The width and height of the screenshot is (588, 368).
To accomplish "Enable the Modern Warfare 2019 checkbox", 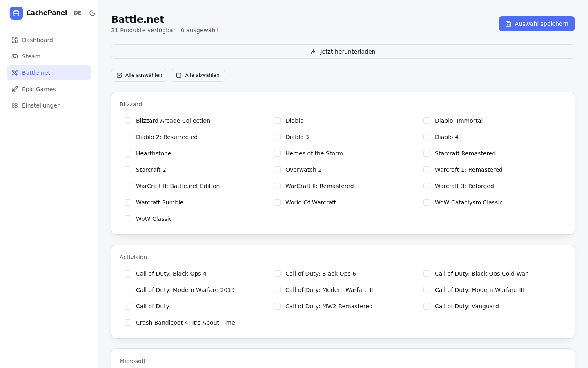I will [128, 290].
